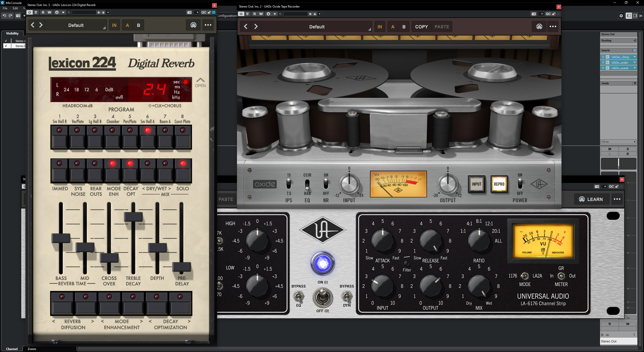The height and width of the screenshot is (352, 644).
Task: Open MixConsole setup gear icon
Action: tap(621, 16)
